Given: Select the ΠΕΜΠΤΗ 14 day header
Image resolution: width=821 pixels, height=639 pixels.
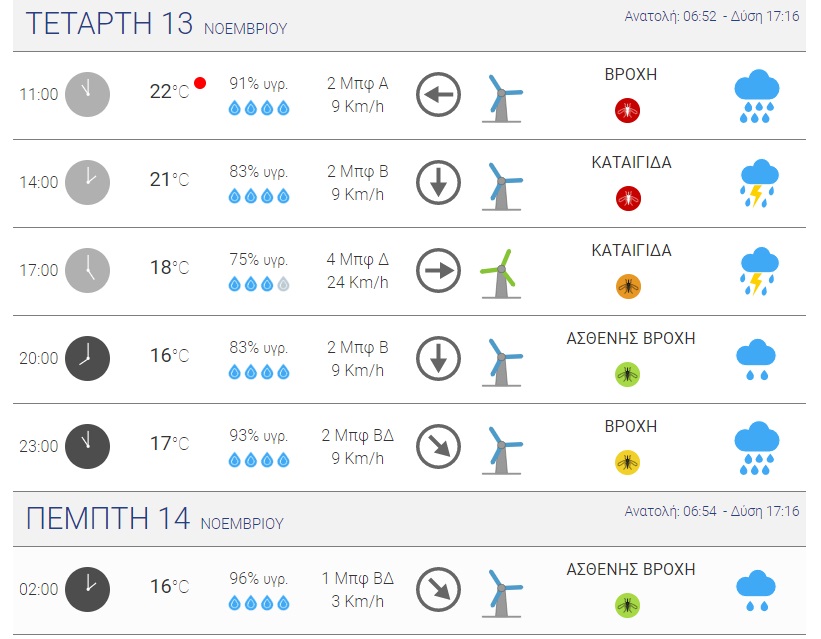Looking at the screenshot, I should click(108, 519).
